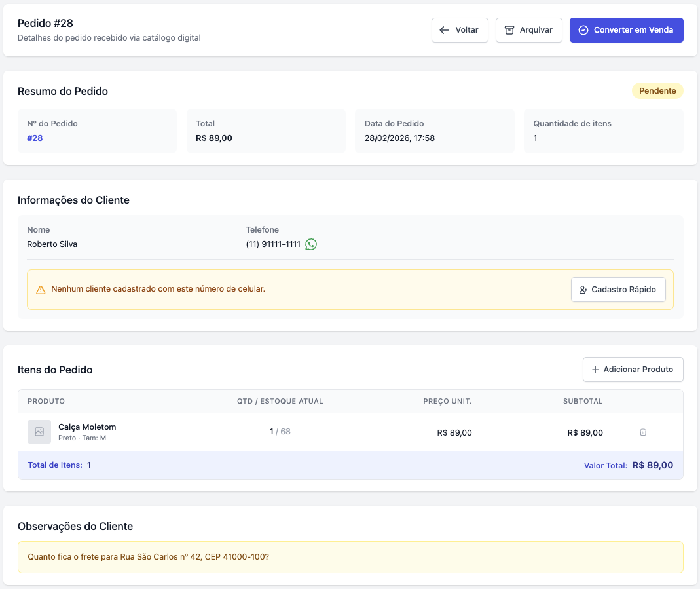Click the quantity value 1 / 68
The height and width of the screenshot is (589, 700).
[280, 432]
